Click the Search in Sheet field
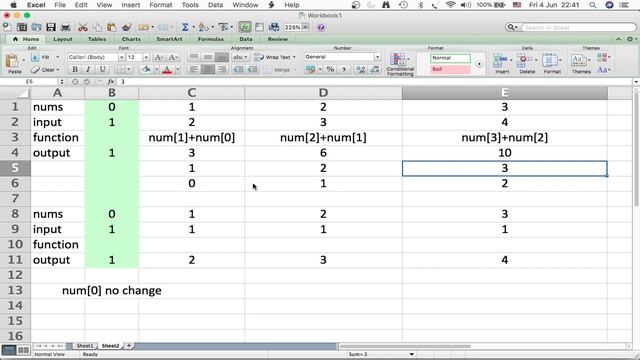Screen dimensions: 640x360 (578, 27)
